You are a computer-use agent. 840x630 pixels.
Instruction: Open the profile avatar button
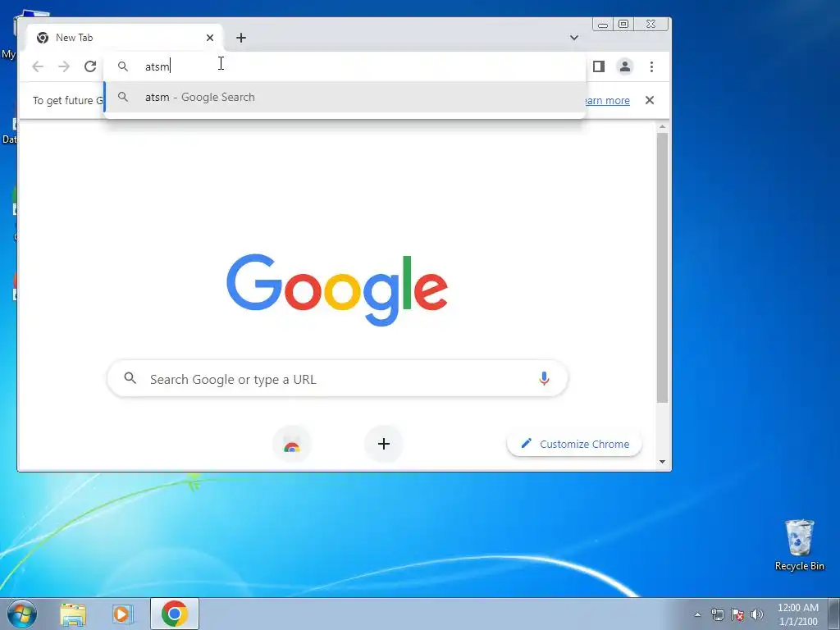(x=624, y=66)
